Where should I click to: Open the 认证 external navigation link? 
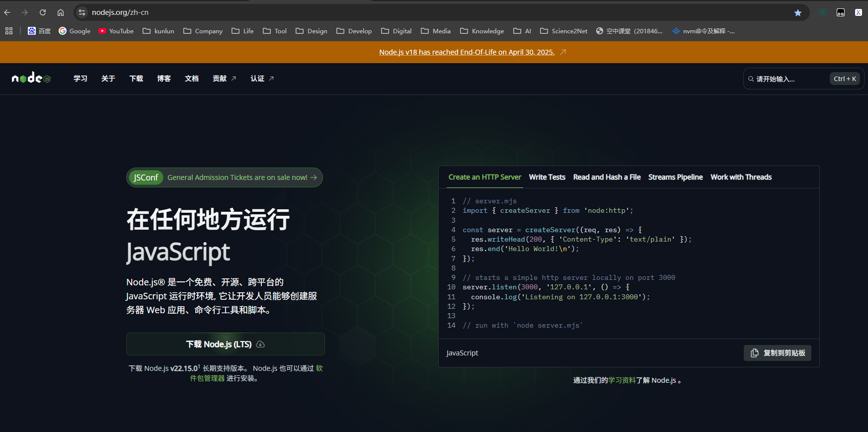pyautogui.click(x=262, y=79)
